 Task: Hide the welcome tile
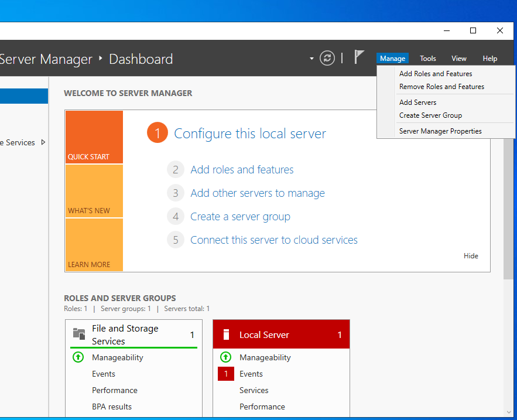pos(471,256)
